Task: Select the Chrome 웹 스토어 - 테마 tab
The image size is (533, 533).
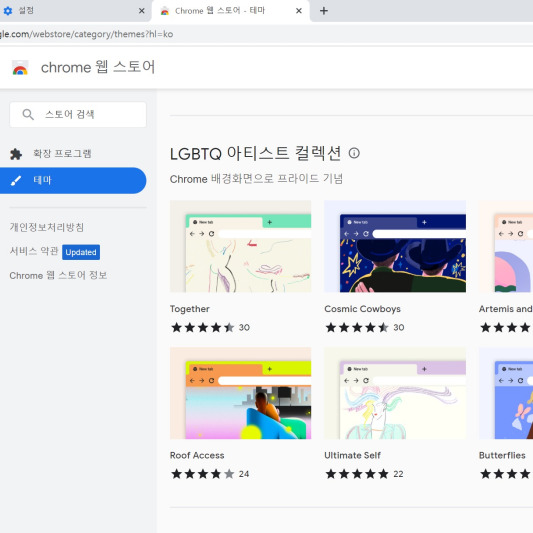Action: [x=230, y=11]
